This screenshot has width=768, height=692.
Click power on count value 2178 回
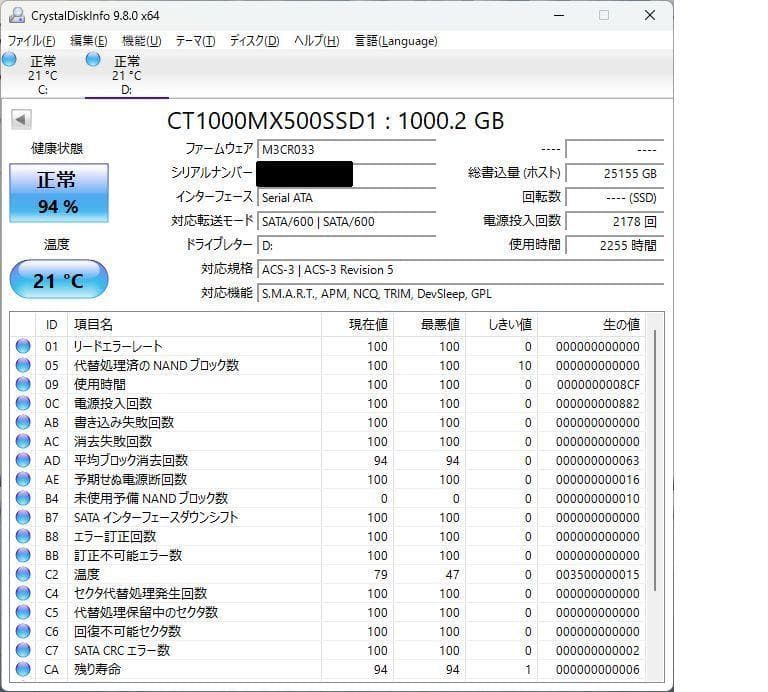(x=615, y=221)
